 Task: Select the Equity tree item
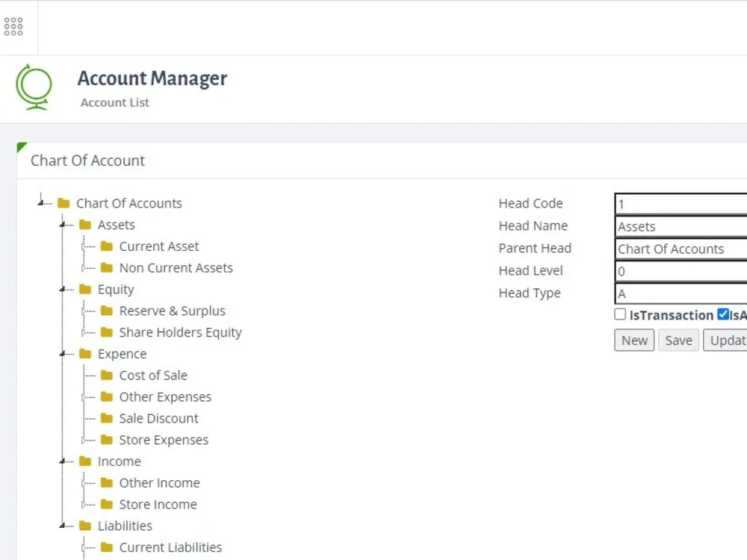[x=116, y=289]
